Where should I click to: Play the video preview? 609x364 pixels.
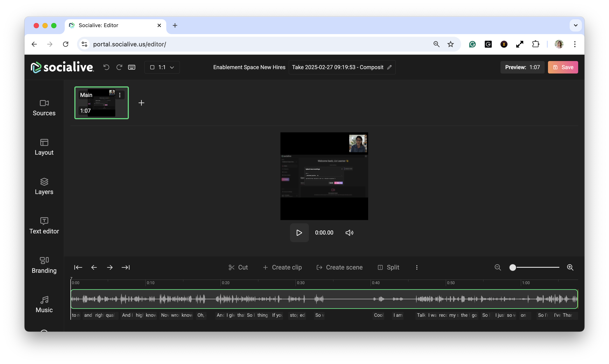click(x=299, y=233)
